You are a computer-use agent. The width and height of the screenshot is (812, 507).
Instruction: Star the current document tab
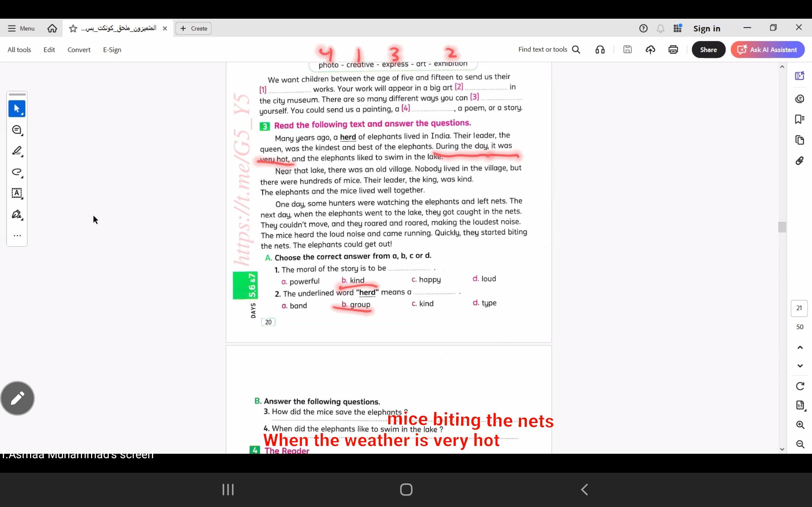[x=73, y=29]
